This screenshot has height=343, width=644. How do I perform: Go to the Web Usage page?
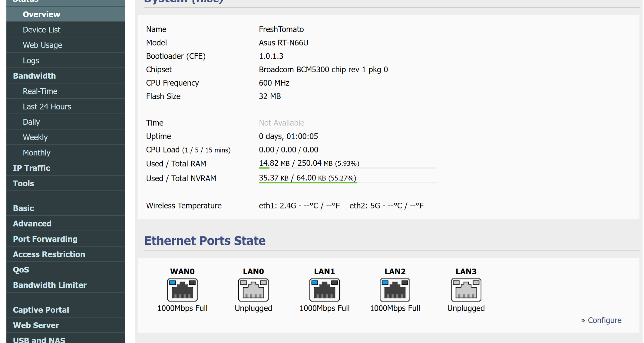point(42,45)
